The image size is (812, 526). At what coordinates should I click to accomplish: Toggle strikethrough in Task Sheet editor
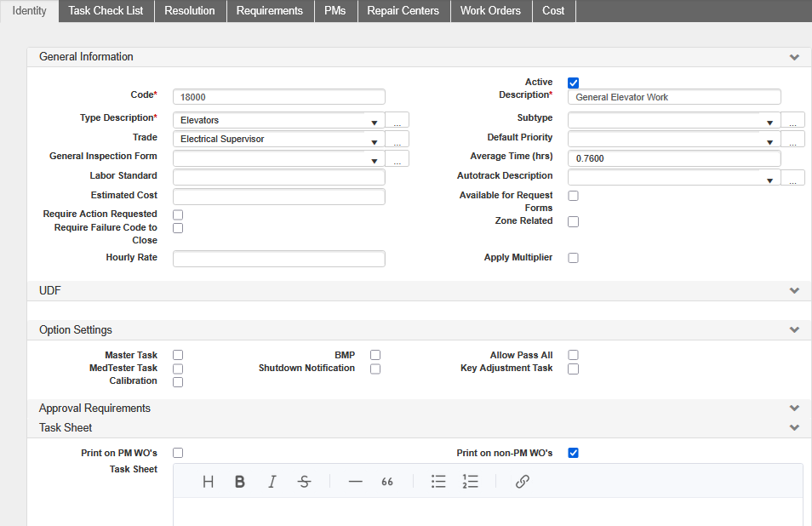point(304,482)
